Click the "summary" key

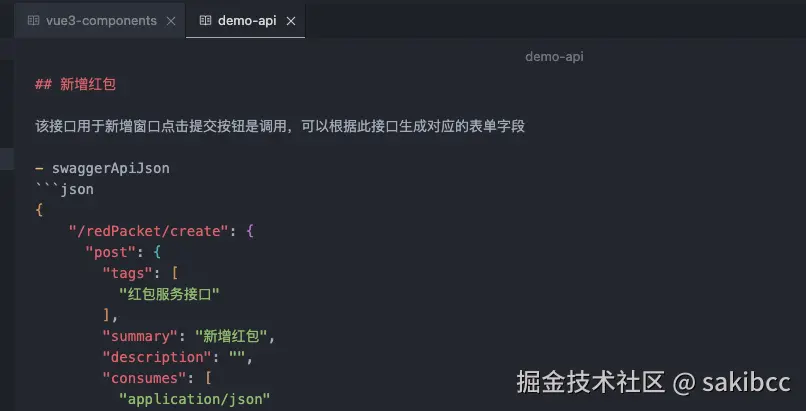click(140, 337)
